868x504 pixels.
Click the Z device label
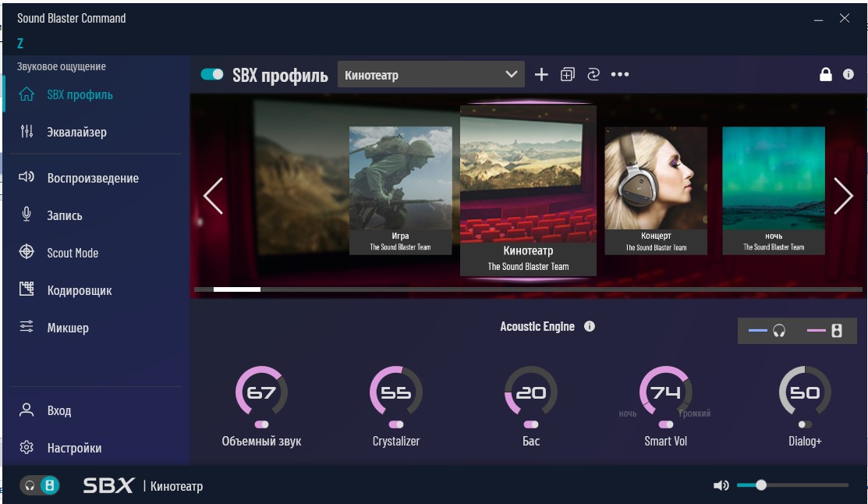[20, 43]
